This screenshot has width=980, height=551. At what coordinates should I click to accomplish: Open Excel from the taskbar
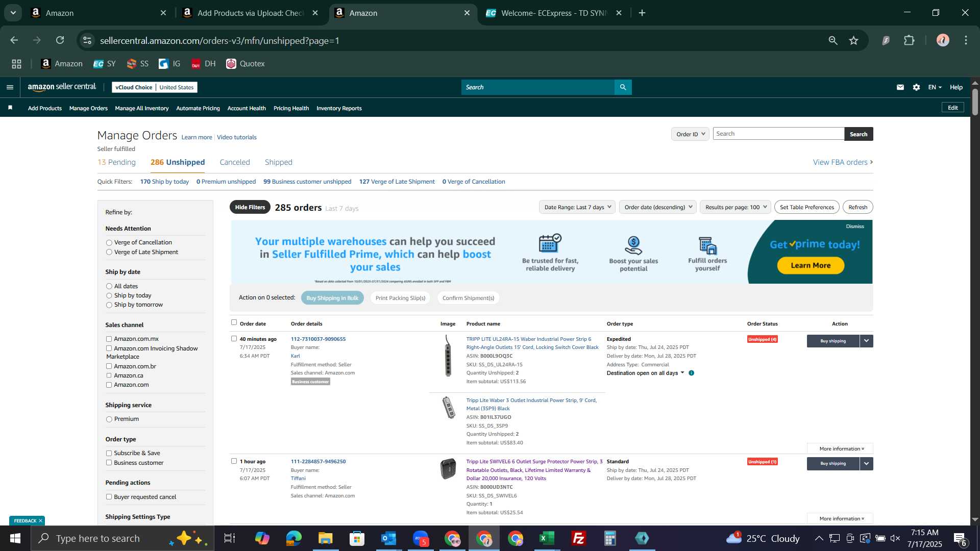547,538
